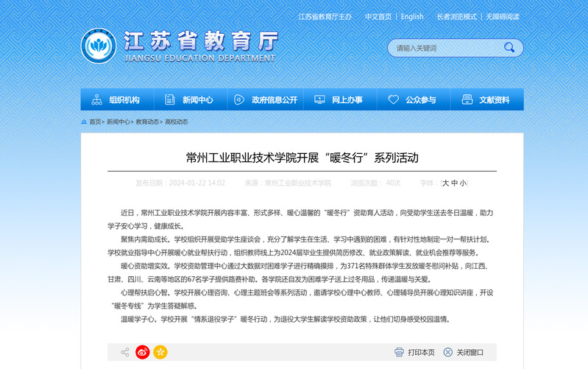Turn on 无障碍阅读 accessible reading
The height and width of the screenshot is (369, 588).
point(503,16)
